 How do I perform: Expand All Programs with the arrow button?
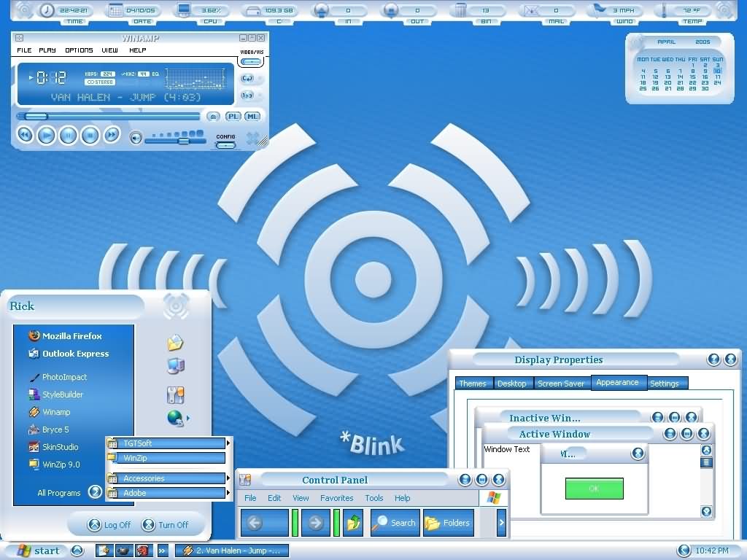(x=95, y=492)
